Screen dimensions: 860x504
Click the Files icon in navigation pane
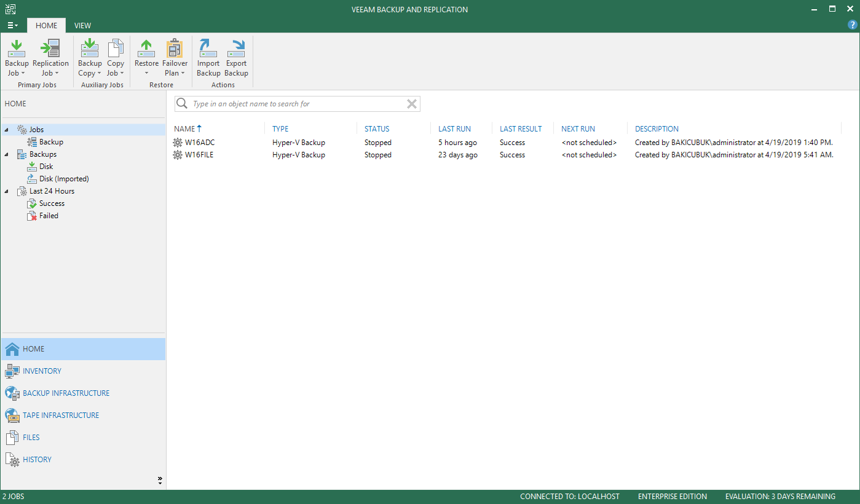tap(12, 438)
